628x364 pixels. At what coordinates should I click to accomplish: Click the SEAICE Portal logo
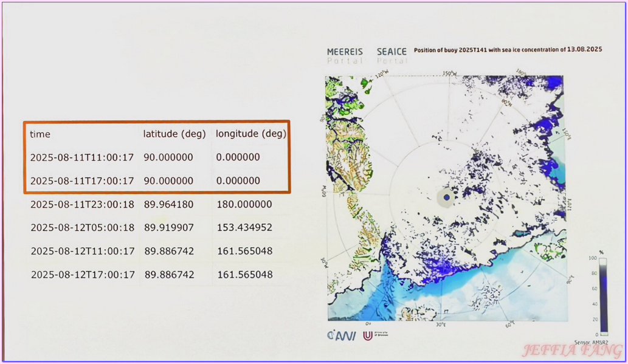pyautogui.click(x=392, y=56)
